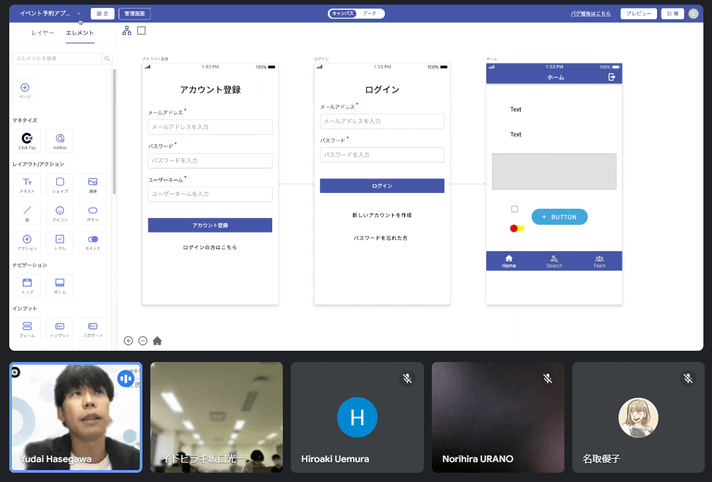Screen dimensions: 712x482
Task: Pick the シェイプ shape element
Action: click(59, 184)
